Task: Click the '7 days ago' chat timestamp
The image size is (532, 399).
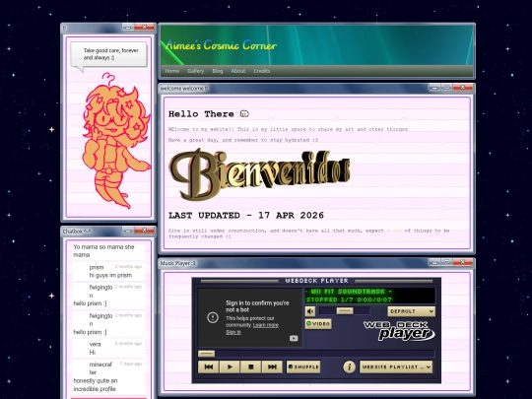Action: pyautogui.click(x=131, y=364)
